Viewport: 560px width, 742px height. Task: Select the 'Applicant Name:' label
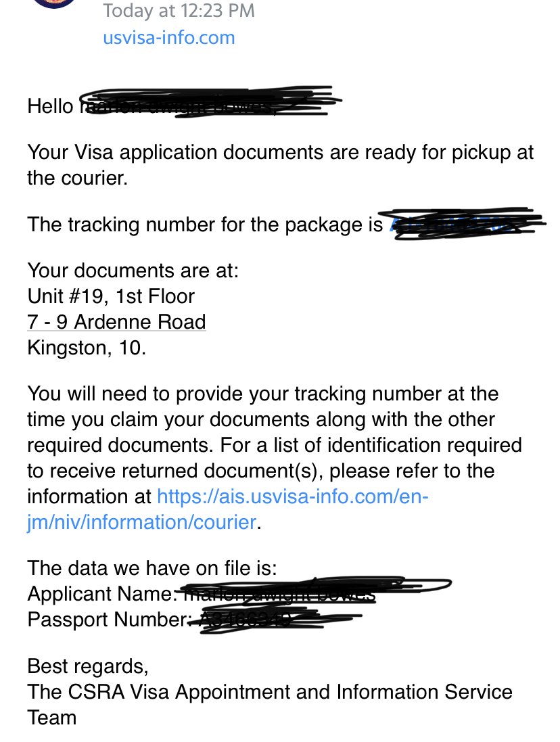pyautogui.click(x=102, y=593)
